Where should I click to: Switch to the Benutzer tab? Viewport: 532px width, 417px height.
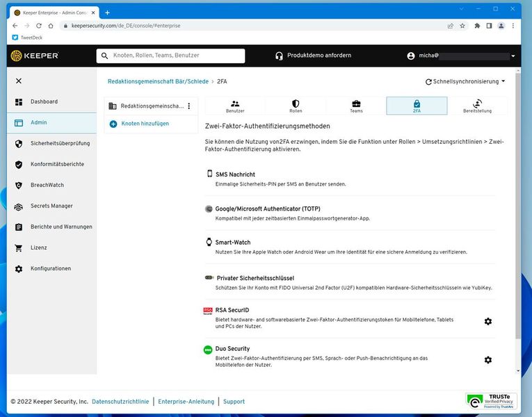pos(235,106)
